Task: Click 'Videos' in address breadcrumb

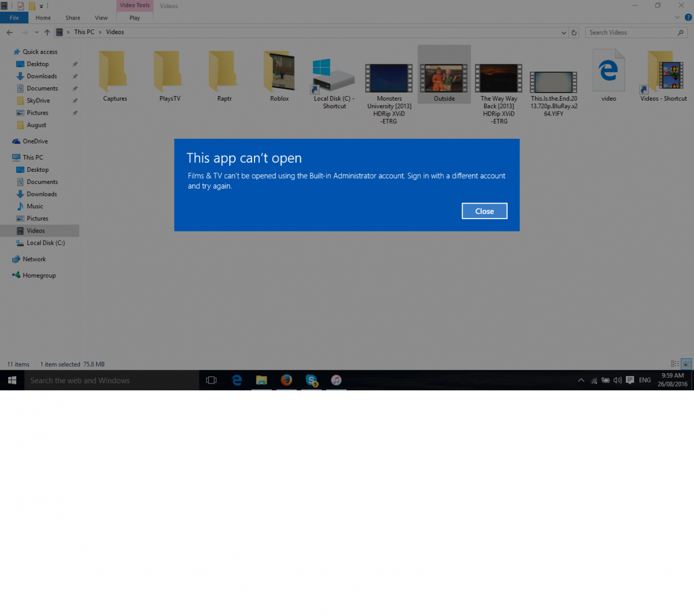Action: (115, 32)
